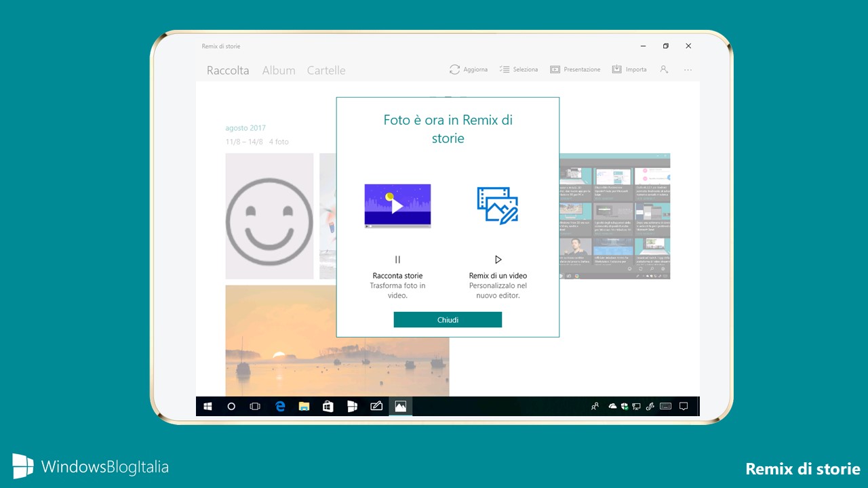
Task: Close the Remix di storie window
Action: (x=688, y=46)
